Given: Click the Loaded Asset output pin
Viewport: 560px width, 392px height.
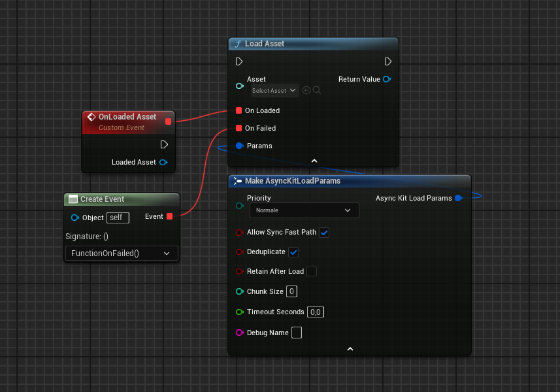Looking at the screenshot, I should pyautogui.click(x=163, y=162).
